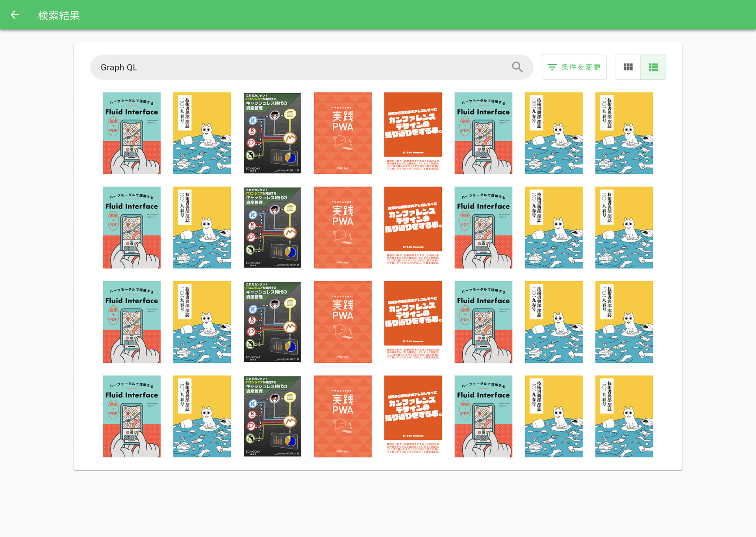Switch to list view layout
The image size is (756, 537).
tap(653, 67)
